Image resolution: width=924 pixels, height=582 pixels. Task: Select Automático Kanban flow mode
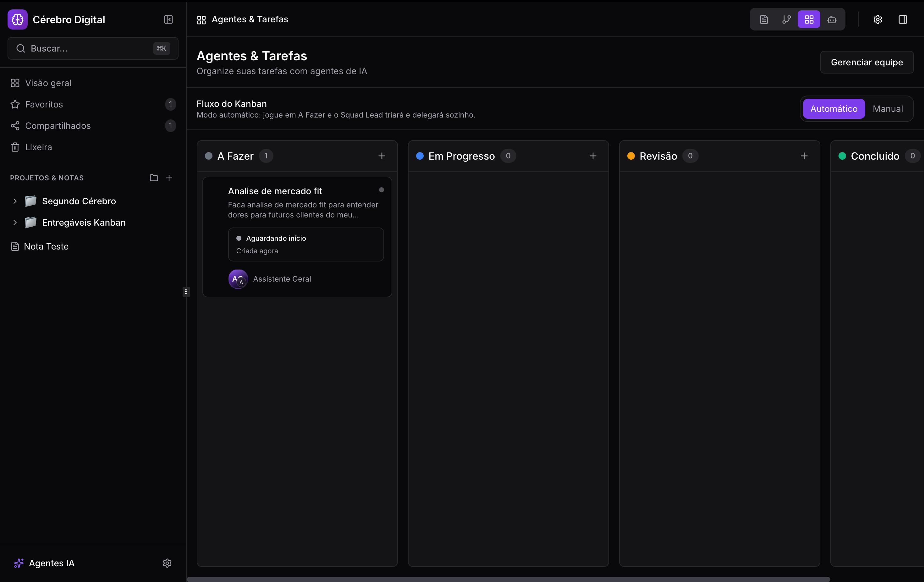(x=833, y=108)
